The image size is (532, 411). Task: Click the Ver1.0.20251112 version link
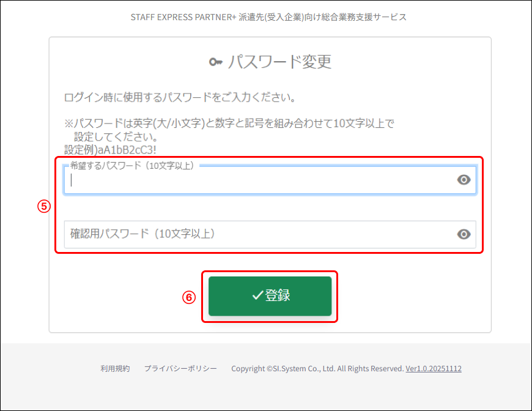[434, 369]
